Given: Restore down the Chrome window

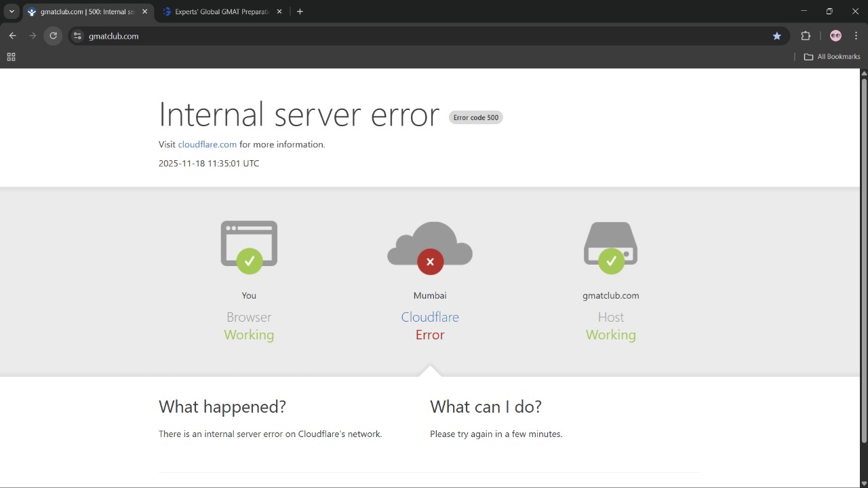Looking at the screenshot, I should point(829,11).
